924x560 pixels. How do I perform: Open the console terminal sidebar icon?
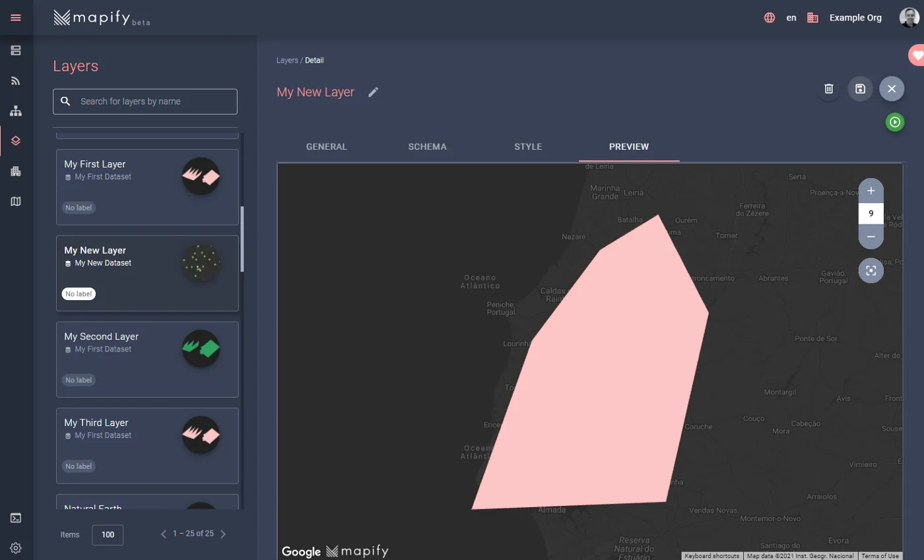point(16,518)
